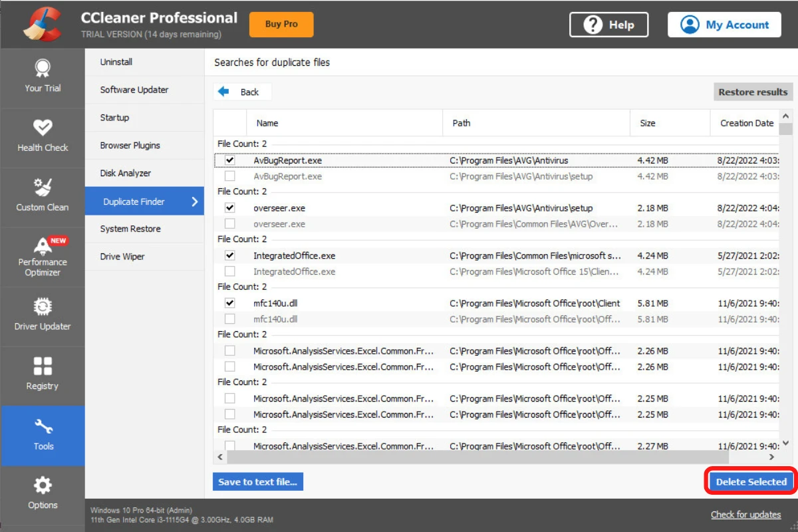798x532 pixels.
Task: Sort by the Creation Date column
Action: (745, 123)
